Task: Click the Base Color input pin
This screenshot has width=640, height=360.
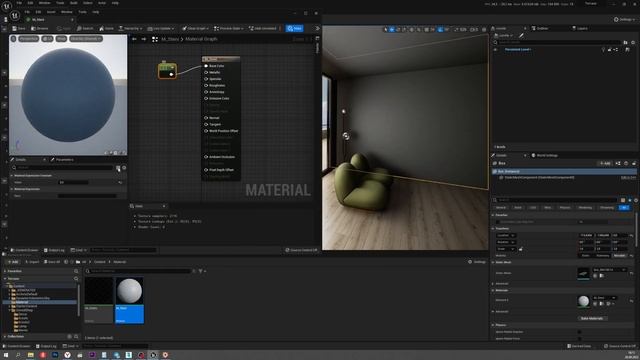Action: 206,66
